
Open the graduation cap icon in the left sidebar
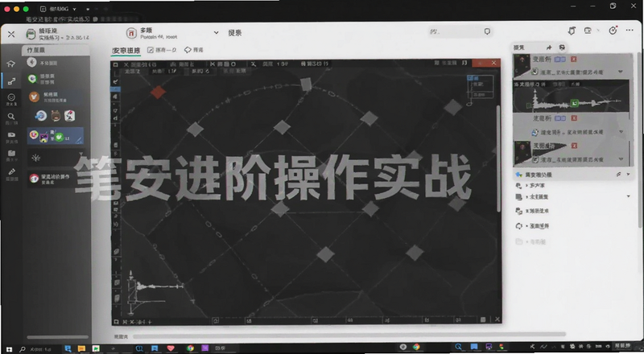[x=11, y=64]
